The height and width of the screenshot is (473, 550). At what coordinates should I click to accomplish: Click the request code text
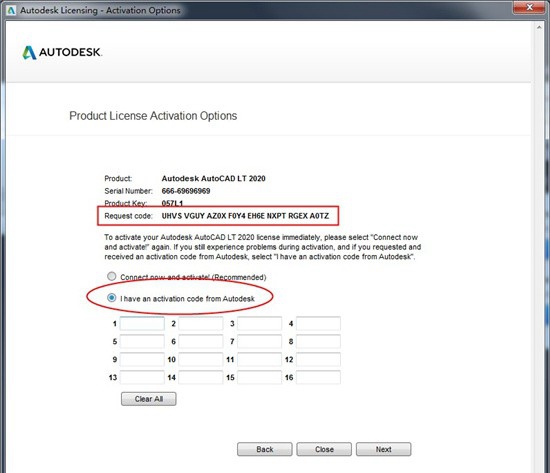click(245, 216)
